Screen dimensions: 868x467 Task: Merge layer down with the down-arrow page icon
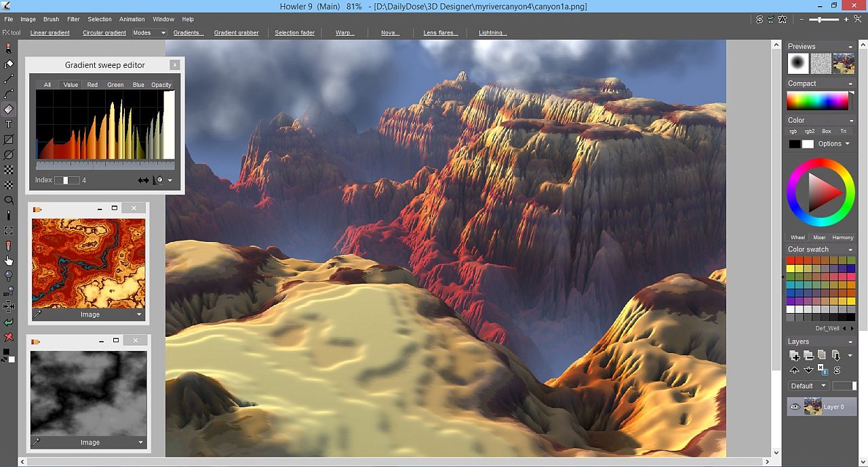(x=836, y=354)
